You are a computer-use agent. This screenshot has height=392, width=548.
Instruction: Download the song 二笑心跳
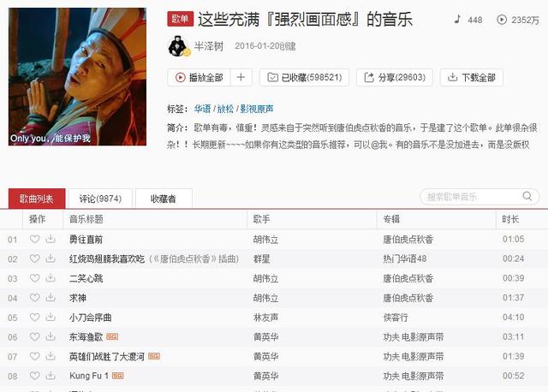51,278
